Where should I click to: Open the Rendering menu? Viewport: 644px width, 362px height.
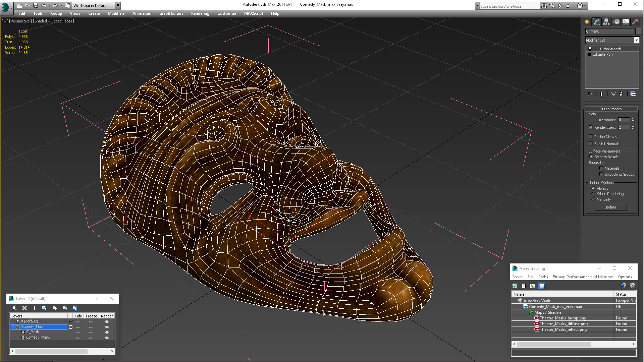click(x=200, y=13)
